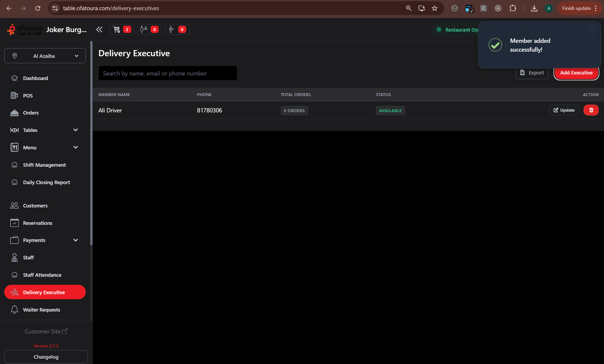Reload the page
604x364 pixels.
[x=38, y=8]
